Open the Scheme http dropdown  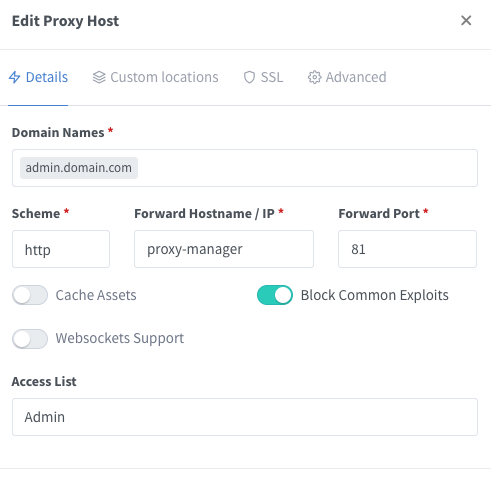[61, 249]
